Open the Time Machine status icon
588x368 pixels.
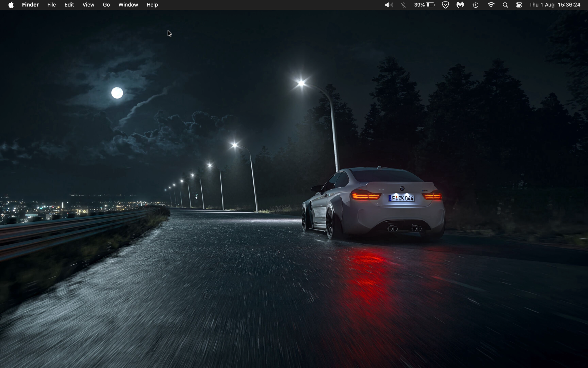click(x=475, y=5)
